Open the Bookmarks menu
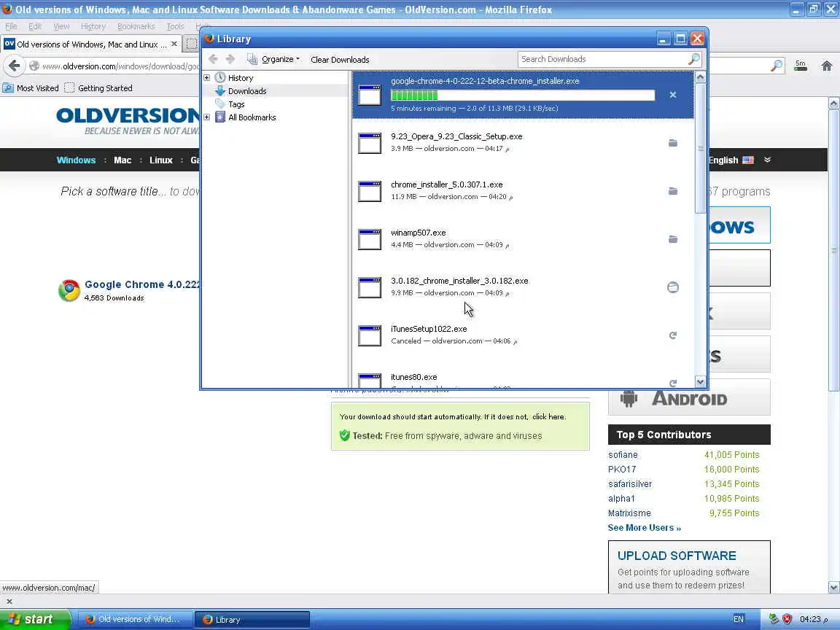 click(136, 26)
